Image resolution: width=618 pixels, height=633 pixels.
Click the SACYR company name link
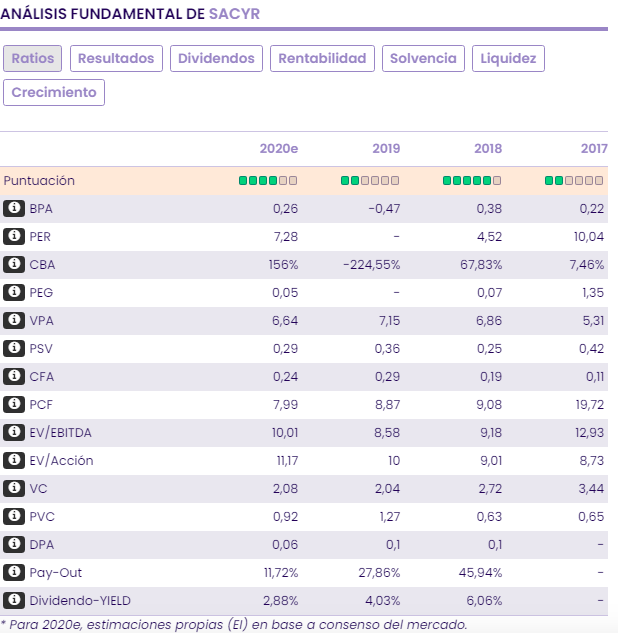[237, 16]
